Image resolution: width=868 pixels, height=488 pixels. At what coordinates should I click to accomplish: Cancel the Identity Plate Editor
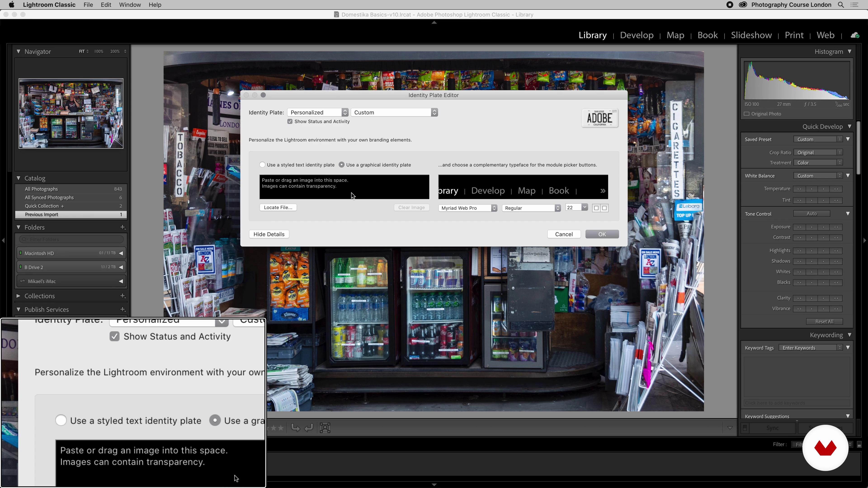click(x=564, y=235)
